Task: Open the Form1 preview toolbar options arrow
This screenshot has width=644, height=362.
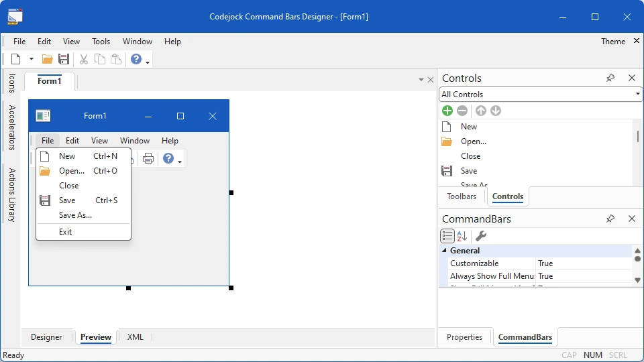Action: click(x=180, y=162)
